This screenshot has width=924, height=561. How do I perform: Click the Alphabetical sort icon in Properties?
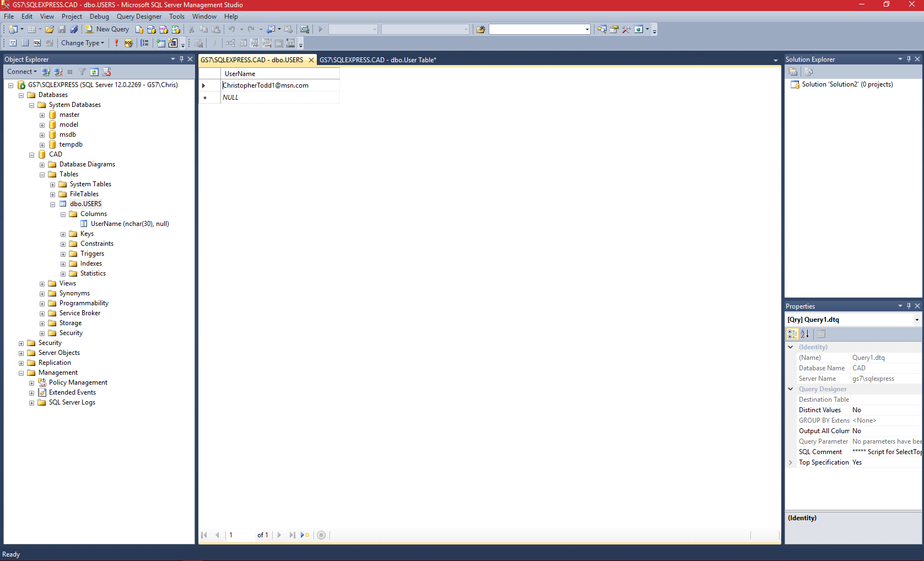pyautogui.click(x=805, y=334)
